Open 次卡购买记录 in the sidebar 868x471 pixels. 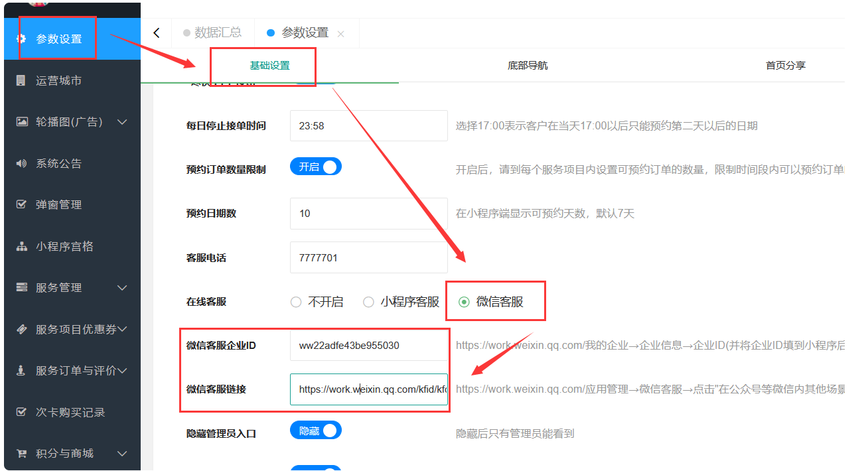[72, 412]
